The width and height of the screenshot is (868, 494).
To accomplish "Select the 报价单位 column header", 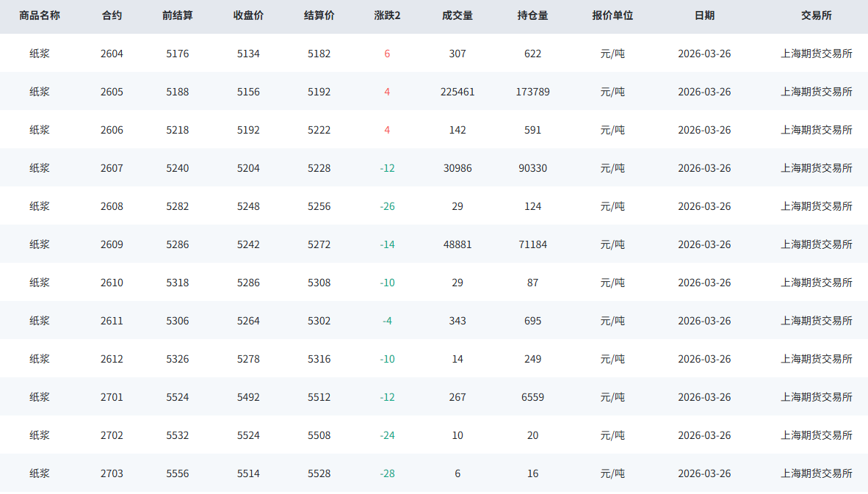I will [x=612, y=15].
